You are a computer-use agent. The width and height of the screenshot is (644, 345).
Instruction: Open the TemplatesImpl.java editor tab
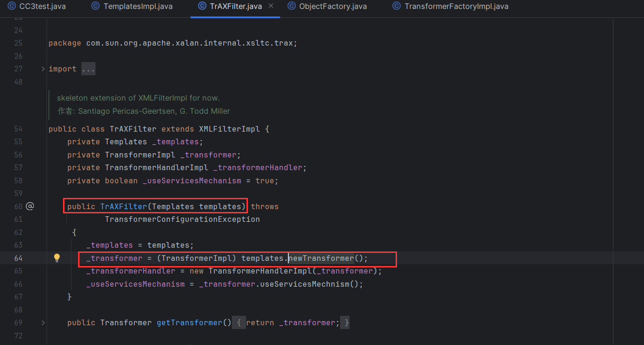pos(132,7)
